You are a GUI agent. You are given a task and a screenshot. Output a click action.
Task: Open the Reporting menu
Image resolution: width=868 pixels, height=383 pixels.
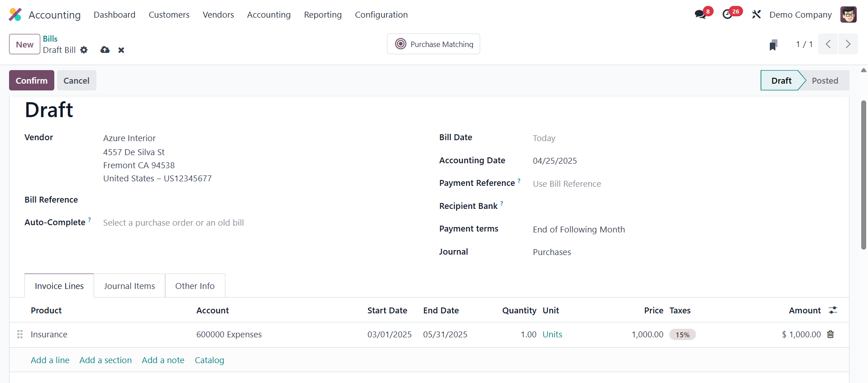[323, 14]
